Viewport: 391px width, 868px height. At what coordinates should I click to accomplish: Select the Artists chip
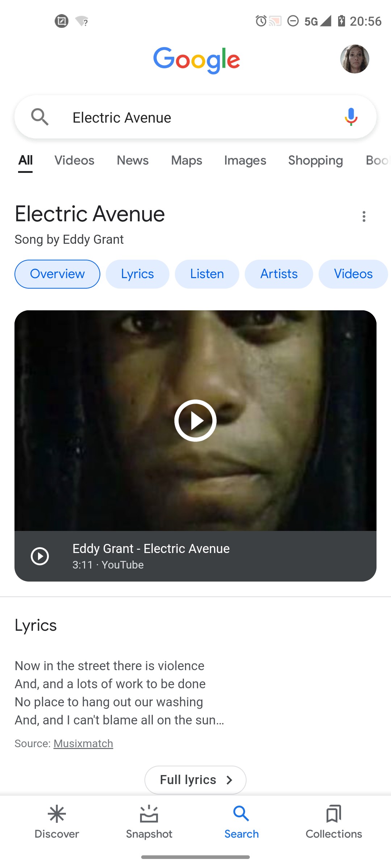279,274
